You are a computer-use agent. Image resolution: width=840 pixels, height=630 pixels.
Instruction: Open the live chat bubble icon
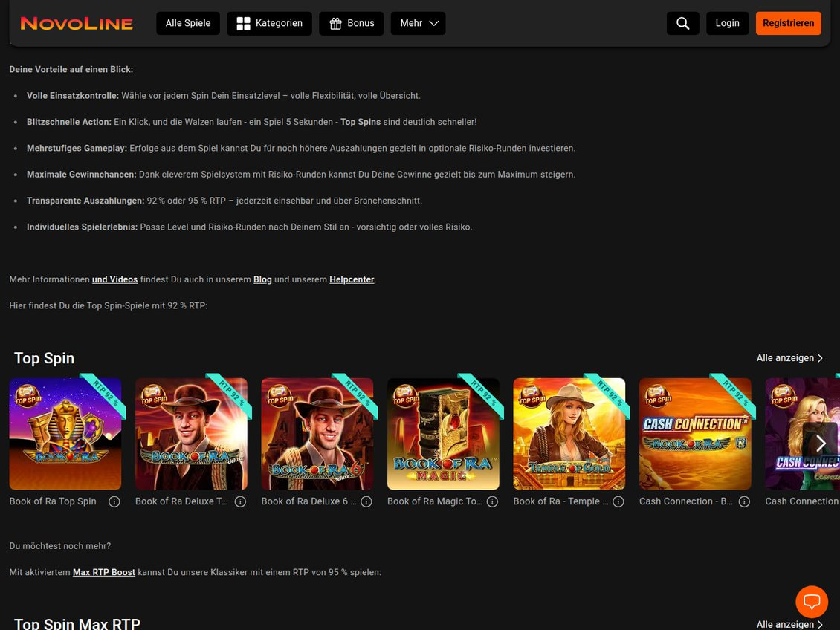(812, 602)
